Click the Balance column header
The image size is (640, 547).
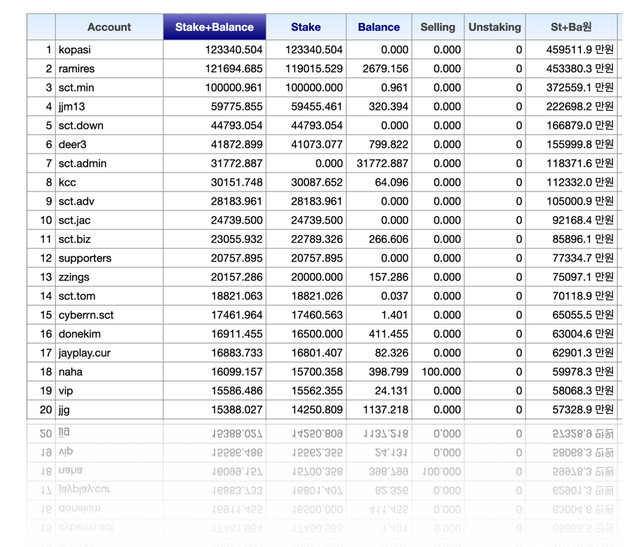pyautogui.click(x=379, y=27)
